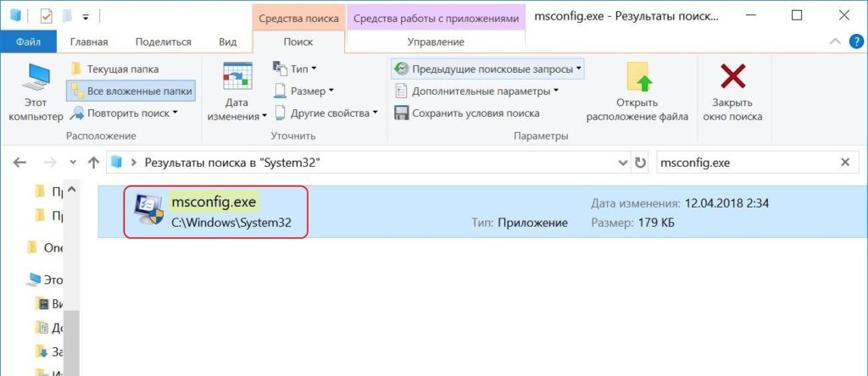Switch to the Вид ribbon tab
The height and width of the screenshot is (376, 868).
[x=227, y=42]
